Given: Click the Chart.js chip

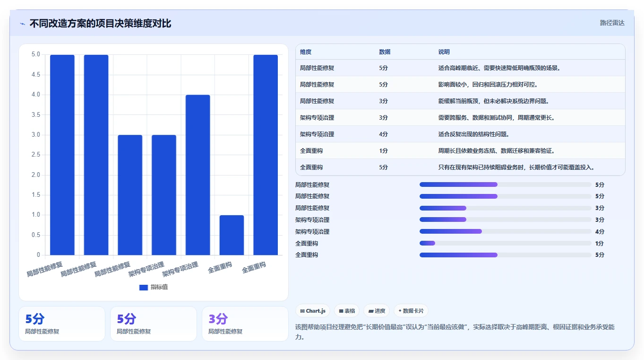Looking at the screenshot, I should click(x=313, y=311).
